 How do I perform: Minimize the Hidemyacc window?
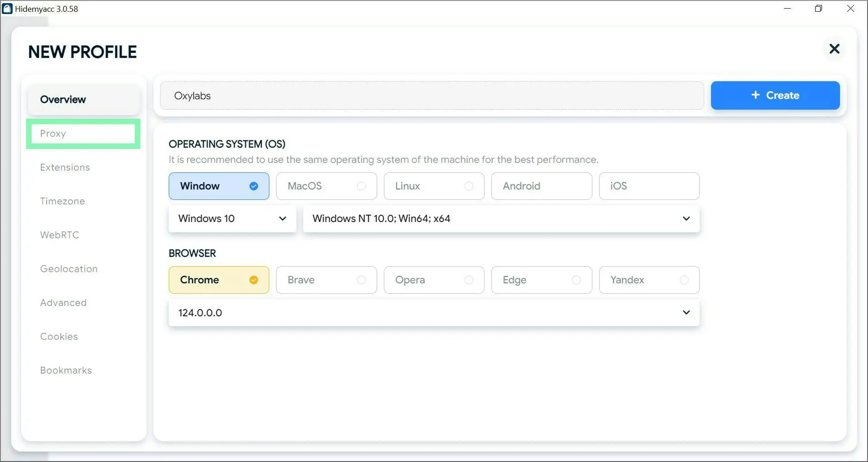click(x=787, y=9)
